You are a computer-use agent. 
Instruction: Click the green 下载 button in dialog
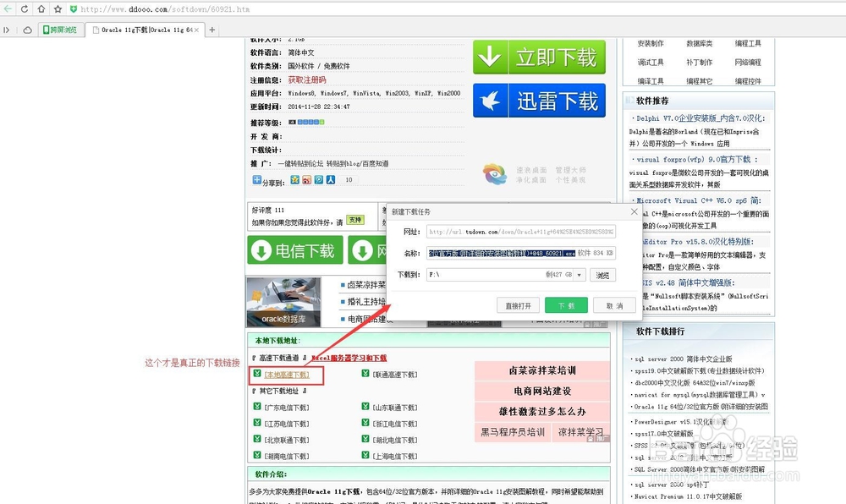click(566, 305)
